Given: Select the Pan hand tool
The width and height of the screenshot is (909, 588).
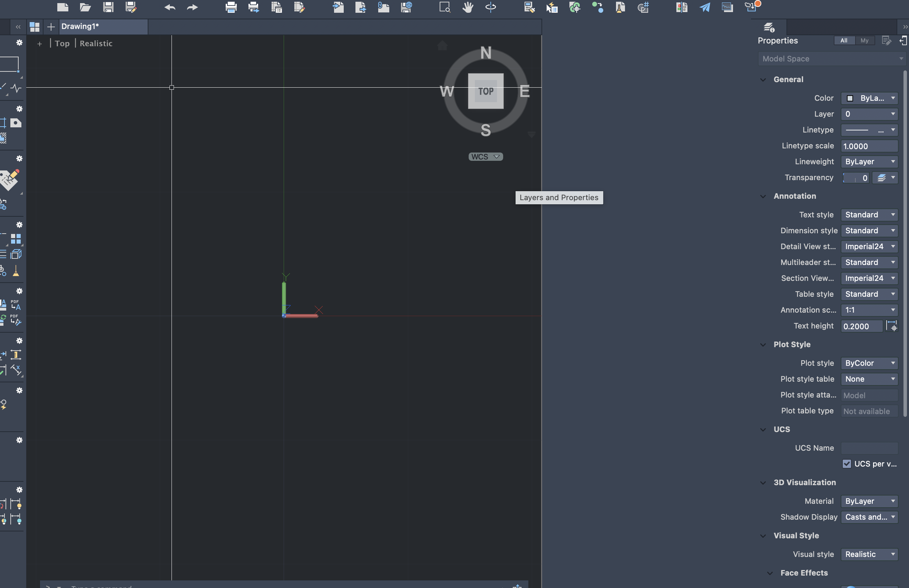Looking at the screenshot, I should [468, 7].
